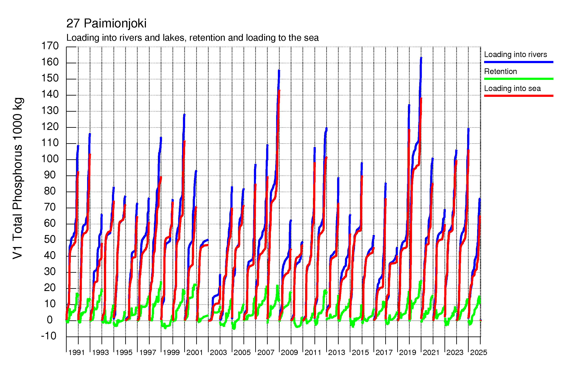
Task: Click the V1 Total Phosphorus axis title
Action: pos(18,178)
